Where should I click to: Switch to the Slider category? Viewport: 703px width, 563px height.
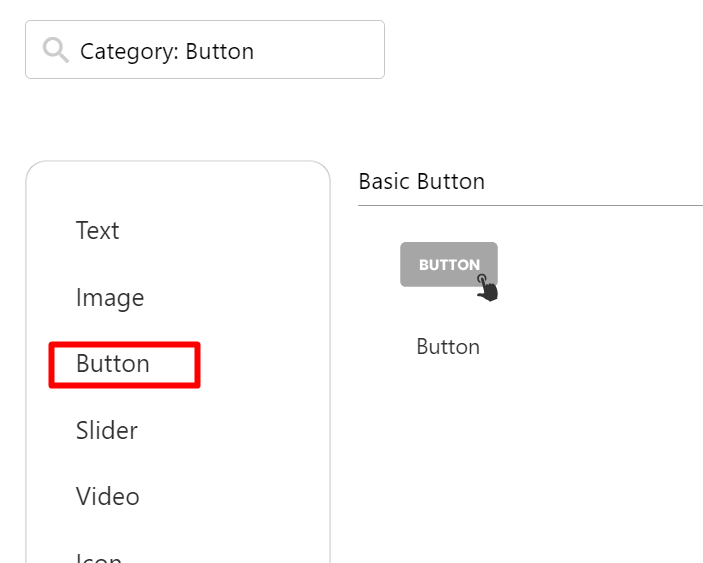pyautogui.click(x=106, y=431)
